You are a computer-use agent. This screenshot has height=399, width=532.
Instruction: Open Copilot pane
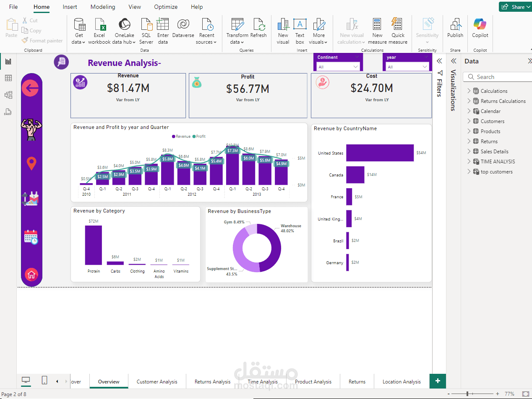(480, 29)
